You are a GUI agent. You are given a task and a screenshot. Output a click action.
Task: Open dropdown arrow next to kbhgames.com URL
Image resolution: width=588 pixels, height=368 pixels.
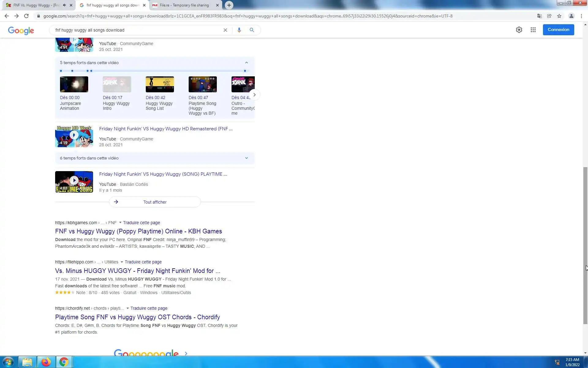click(120, 223)
